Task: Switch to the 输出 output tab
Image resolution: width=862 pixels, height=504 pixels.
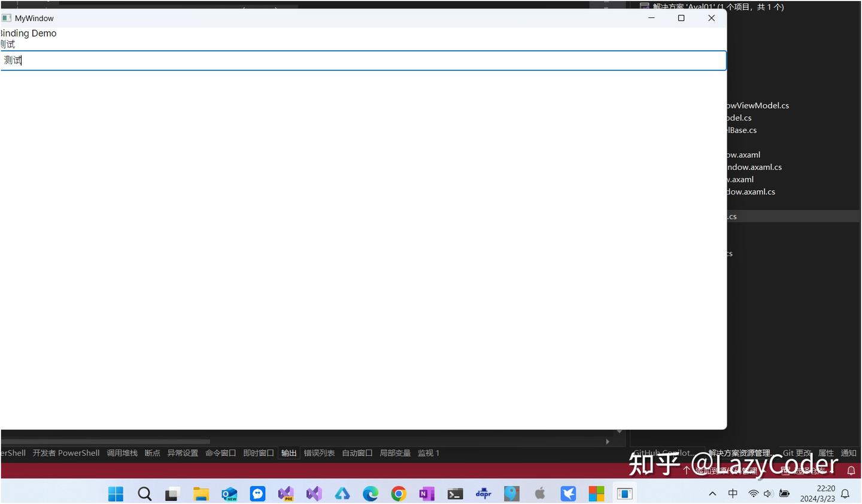Action: 289,453
